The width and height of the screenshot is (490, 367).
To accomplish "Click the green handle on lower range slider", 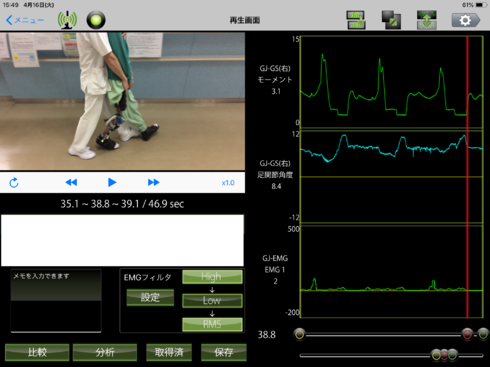I will (x=452, y=355).
